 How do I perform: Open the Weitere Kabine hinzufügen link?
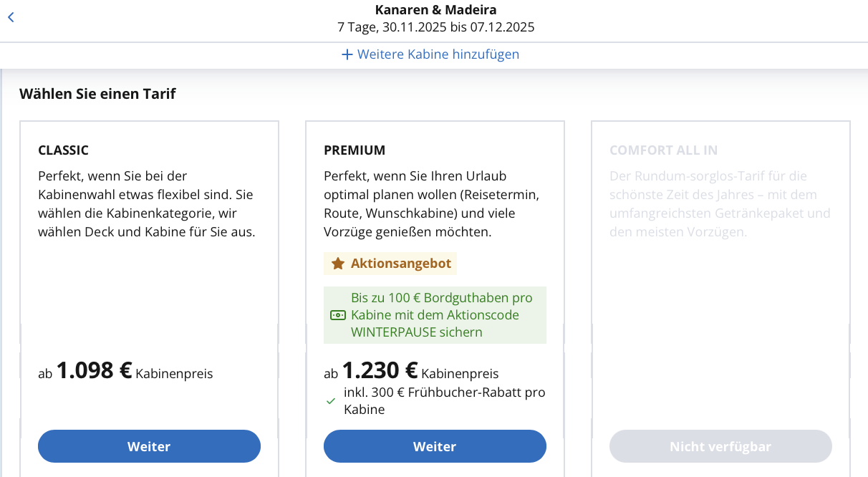(438, 54)
